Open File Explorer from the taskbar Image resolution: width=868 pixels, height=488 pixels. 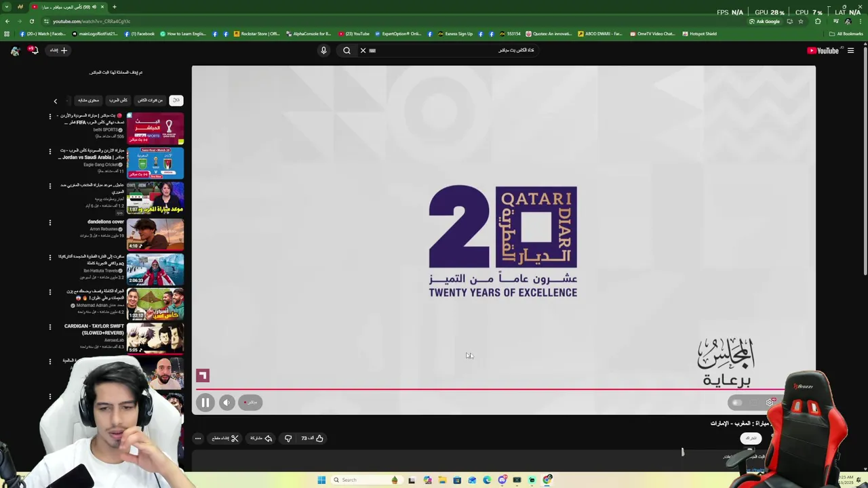pos(442,480)
